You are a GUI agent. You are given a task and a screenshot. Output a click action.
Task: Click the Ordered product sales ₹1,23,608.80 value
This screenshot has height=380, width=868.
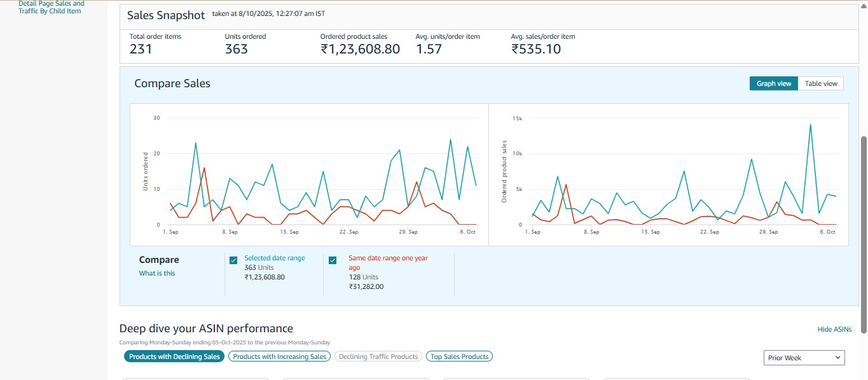(x=360, y=49)
